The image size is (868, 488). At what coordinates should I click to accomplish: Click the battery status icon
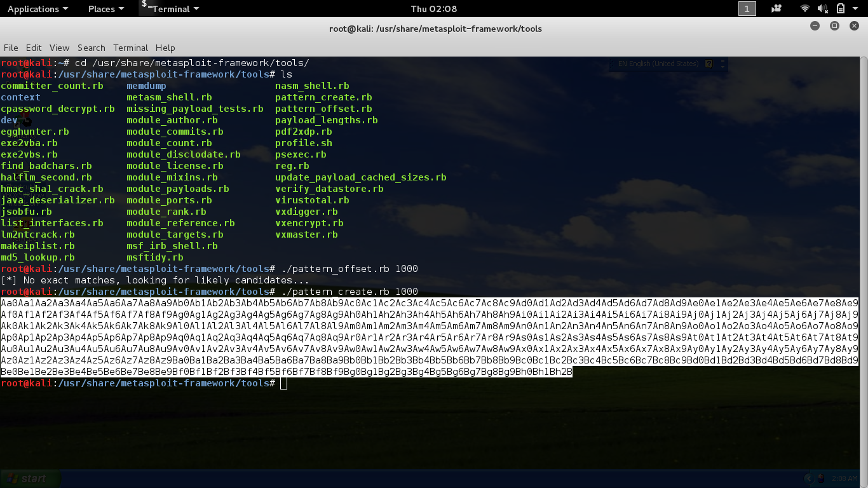tap(841, 9)
